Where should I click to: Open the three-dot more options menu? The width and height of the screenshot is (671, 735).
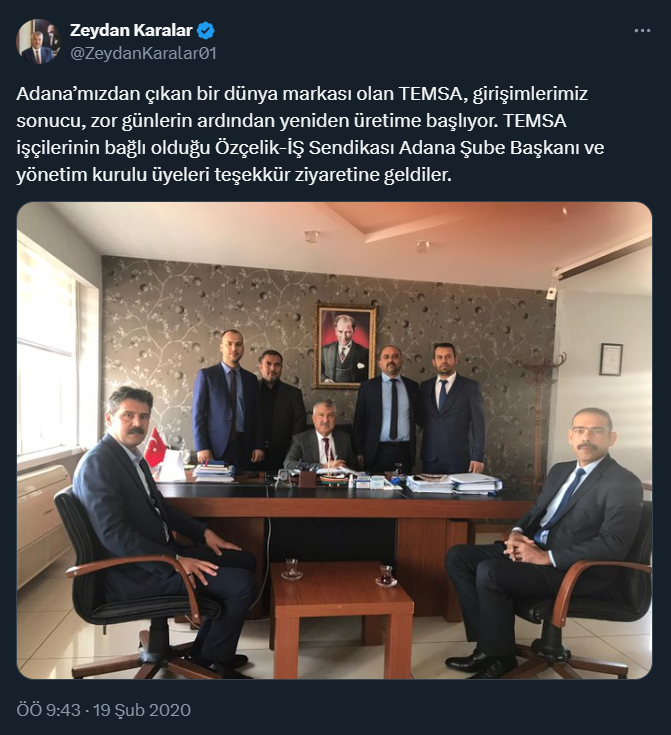[642, 30]
